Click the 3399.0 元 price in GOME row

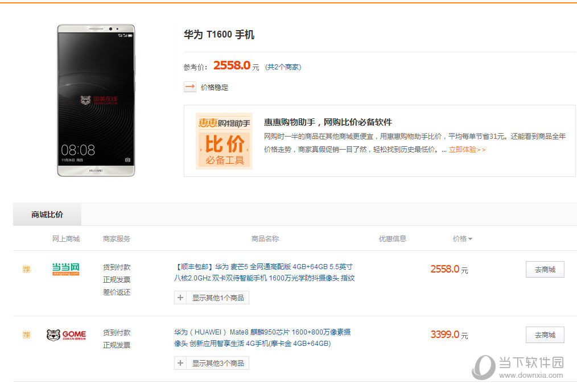click(450, 335)
